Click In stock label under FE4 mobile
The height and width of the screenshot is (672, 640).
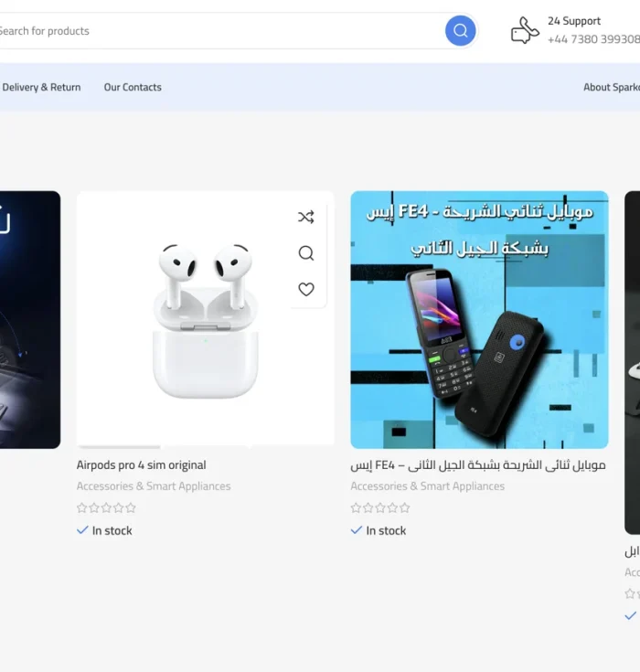coord(386,530)
